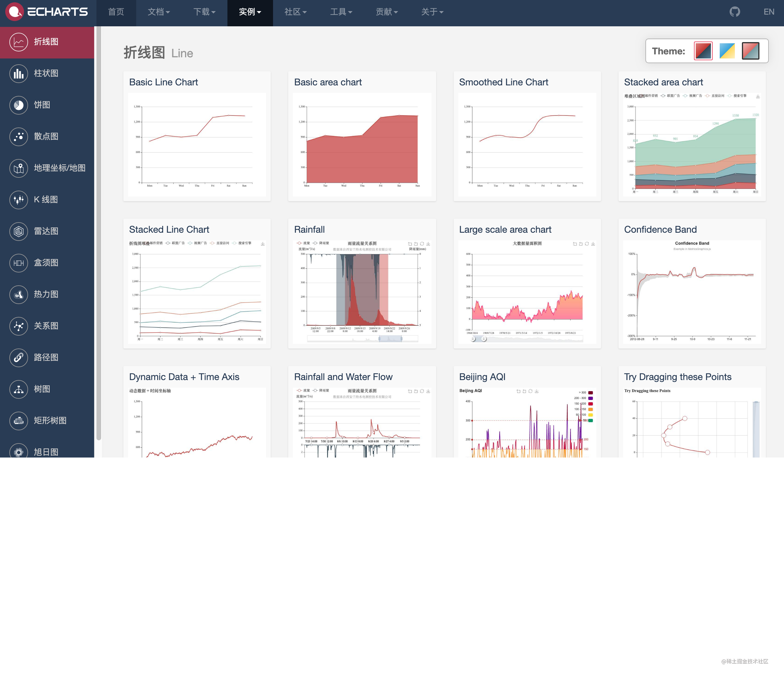The height and width of the screenshot is (680, 784).
Task: Select the red-dark default theme swatch
Action: tap(703, 51)
